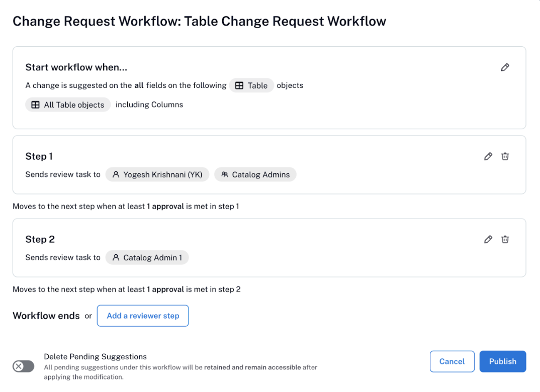Cancel the workflow changes
Viewport: 540px width, 392px height.
tap(452, 361)
